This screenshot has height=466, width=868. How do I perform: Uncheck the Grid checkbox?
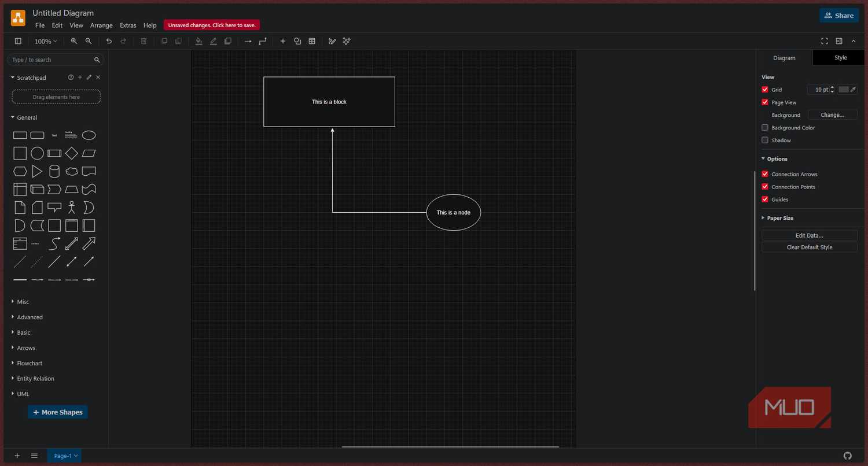(x=765, y=90)
